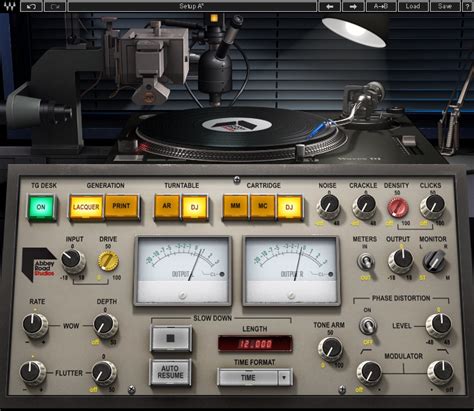474x411 pixels.
Task: Click the Monitor selector knob
Action: 434,261
